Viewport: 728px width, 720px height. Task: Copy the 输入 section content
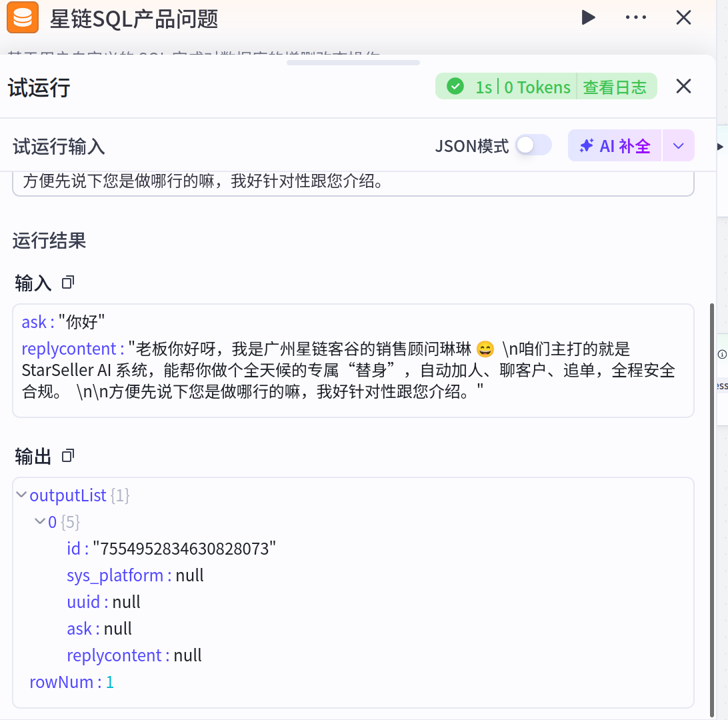point(67,283)
